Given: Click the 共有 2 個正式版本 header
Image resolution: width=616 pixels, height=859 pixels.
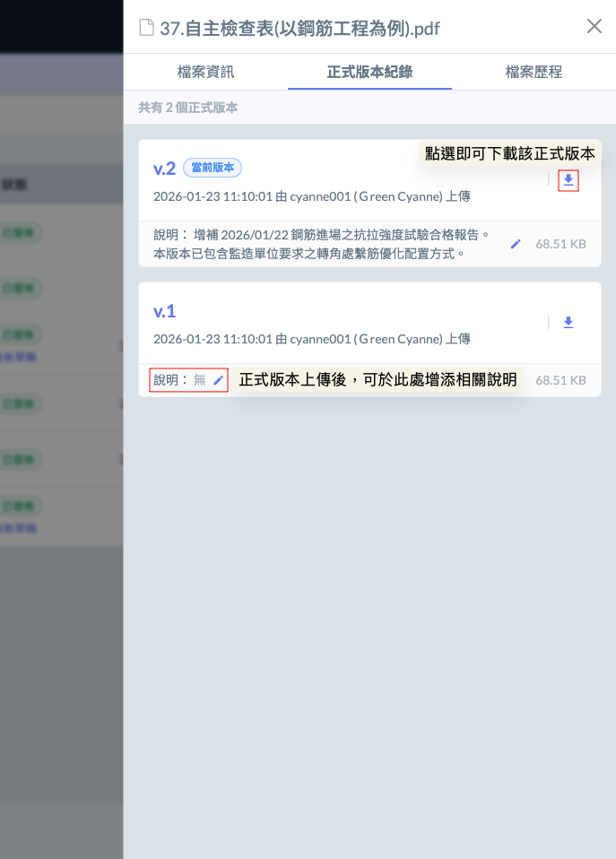Looking at the screenshot, I should pyautogui.click(x=188, y=108).
